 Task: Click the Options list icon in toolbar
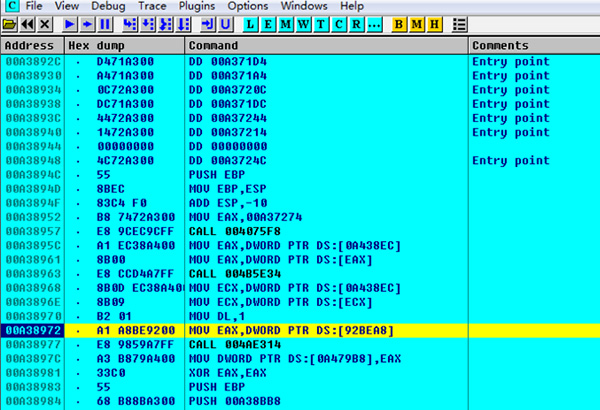[x=459, y=25]
